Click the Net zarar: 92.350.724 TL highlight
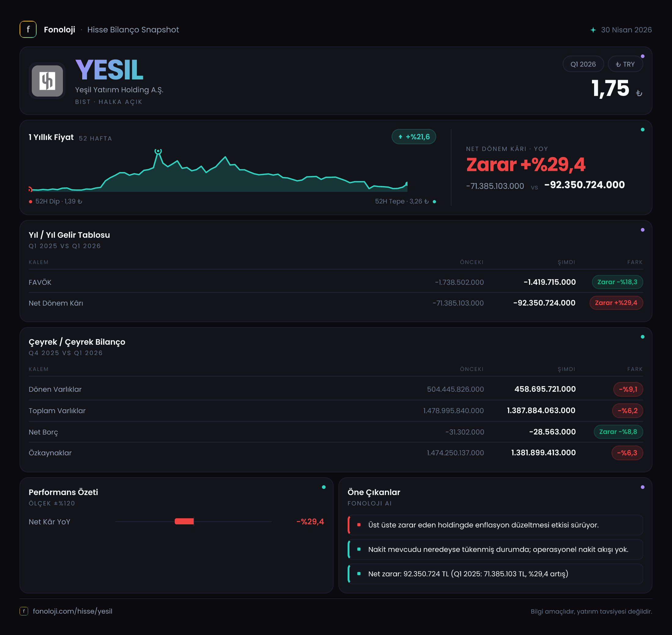Viewport: 672px width, 635px height. (495, 574)
